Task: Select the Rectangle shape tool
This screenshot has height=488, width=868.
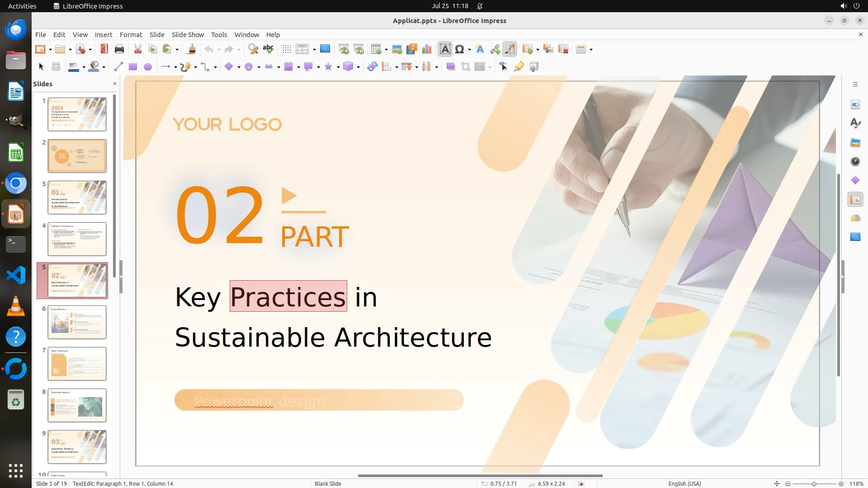Action: (x=133, y=67)
